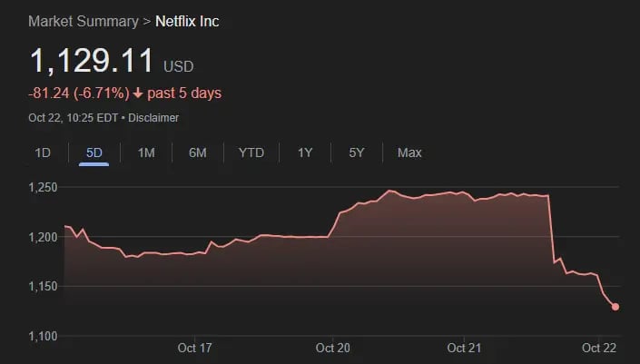This screenshot has width=640, height=364.
Task: Open the 1M chart range
Action: 146,152
